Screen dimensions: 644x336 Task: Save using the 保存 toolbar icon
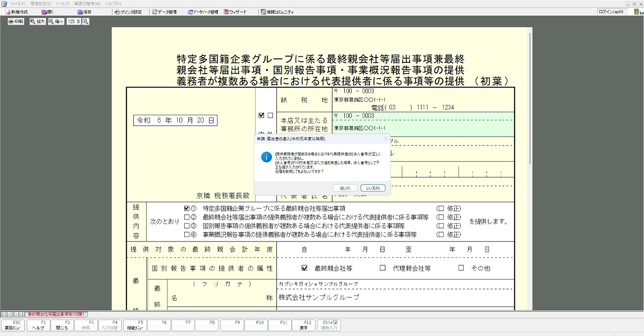click(84, 12)
